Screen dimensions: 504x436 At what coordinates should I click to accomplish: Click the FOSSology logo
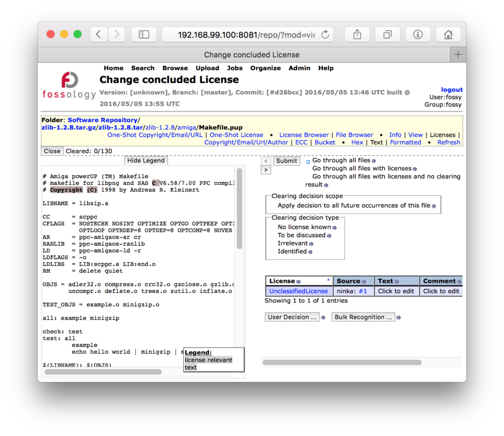pyautogui.click(x=69, y=85)
